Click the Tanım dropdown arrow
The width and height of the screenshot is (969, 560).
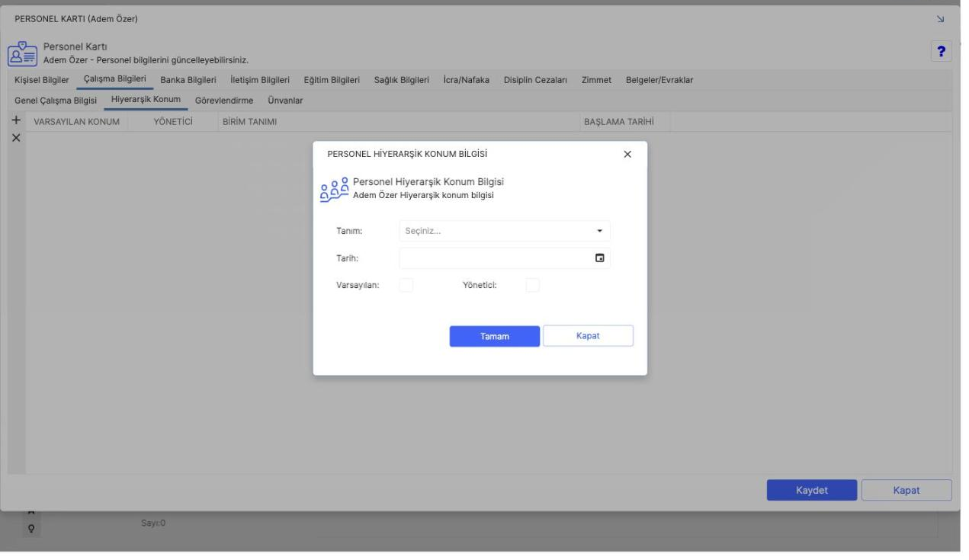[x=599, y=231]
